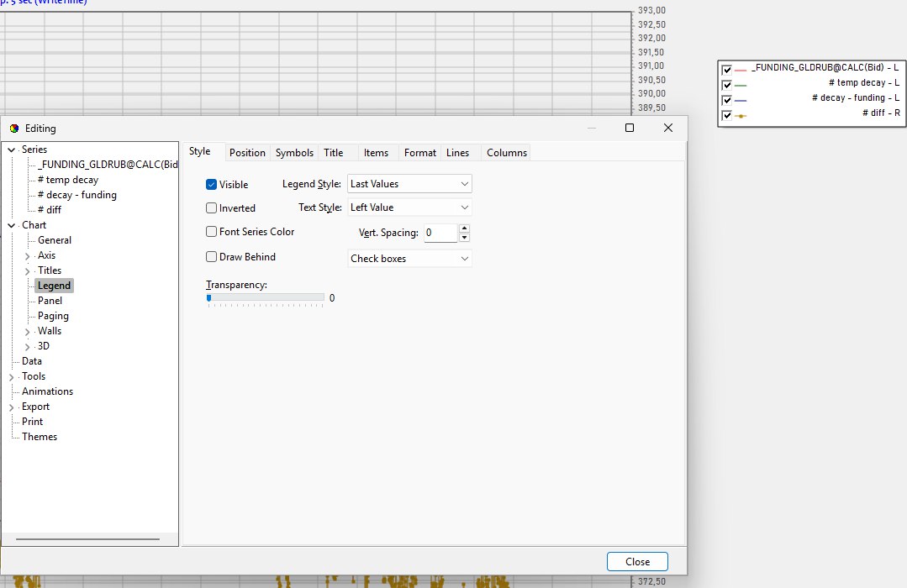Enable the Inverted checkbox
Viewport: 907px width, 588px height.
[211, 208]
